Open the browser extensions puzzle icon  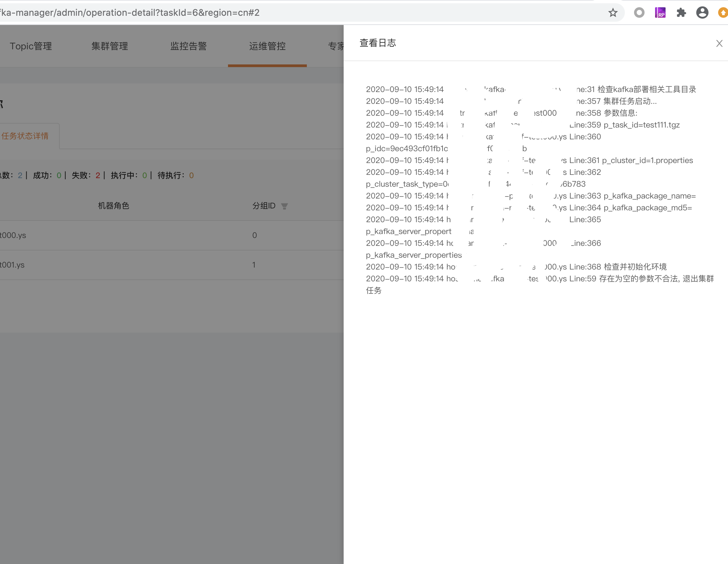(x=682, y=13)
